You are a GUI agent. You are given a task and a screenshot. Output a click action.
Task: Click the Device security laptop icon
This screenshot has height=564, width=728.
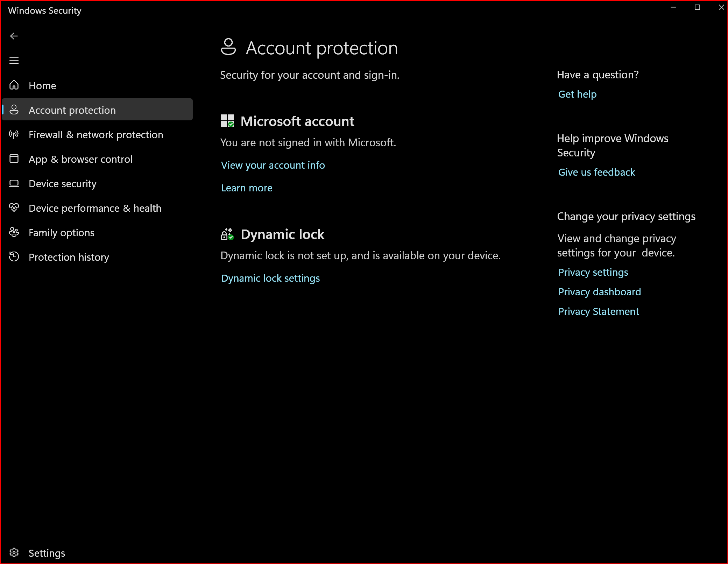[x=14, y=183]
